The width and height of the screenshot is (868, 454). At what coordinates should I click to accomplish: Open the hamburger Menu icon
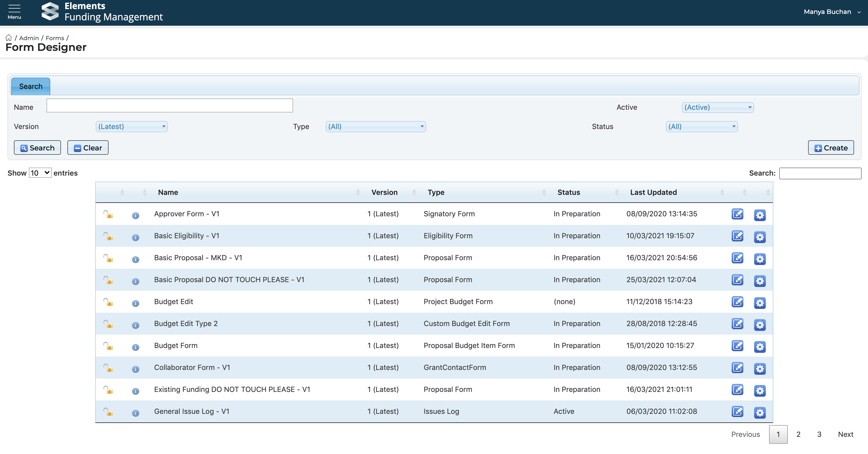pos(14,11)
